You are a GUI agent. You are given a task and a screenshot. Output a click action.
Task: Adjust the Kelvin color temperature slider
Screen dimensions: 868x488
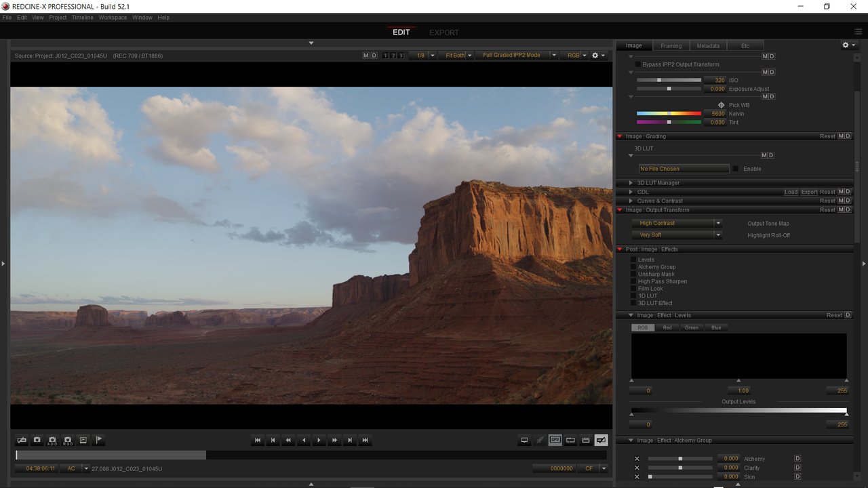(x=669, y=114)
